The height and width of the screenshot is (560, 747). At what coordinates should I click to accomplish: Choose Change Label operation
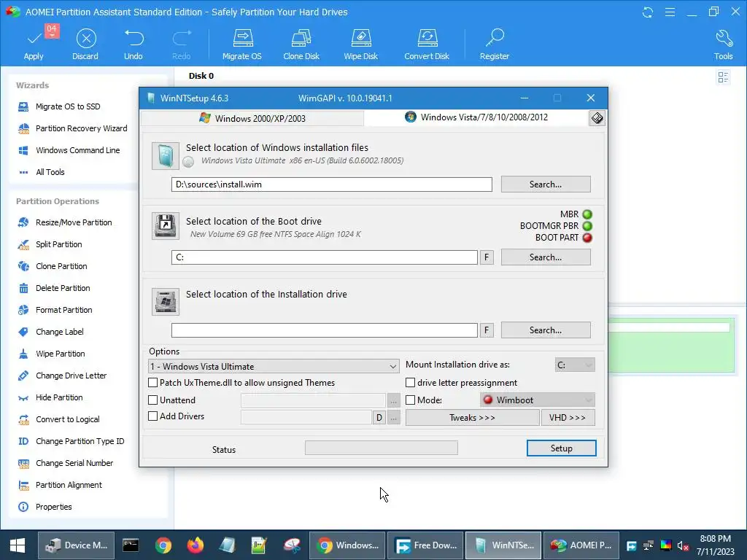50,332
